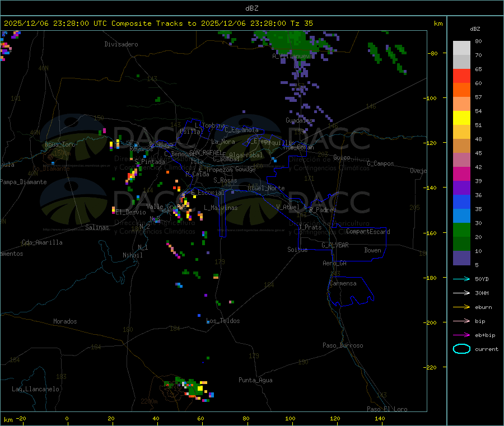Click the Mte_Coman map label

click(298, 147)
